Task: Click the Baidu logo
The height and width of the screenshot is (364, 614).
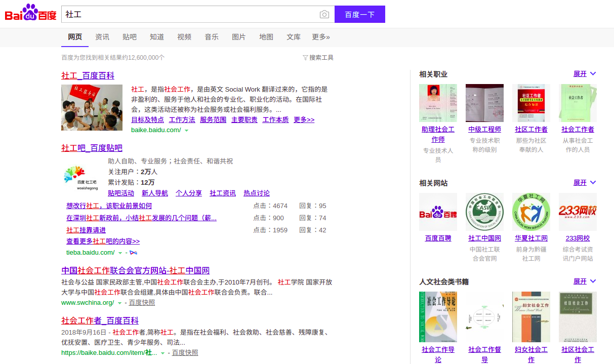Action: 30,14
